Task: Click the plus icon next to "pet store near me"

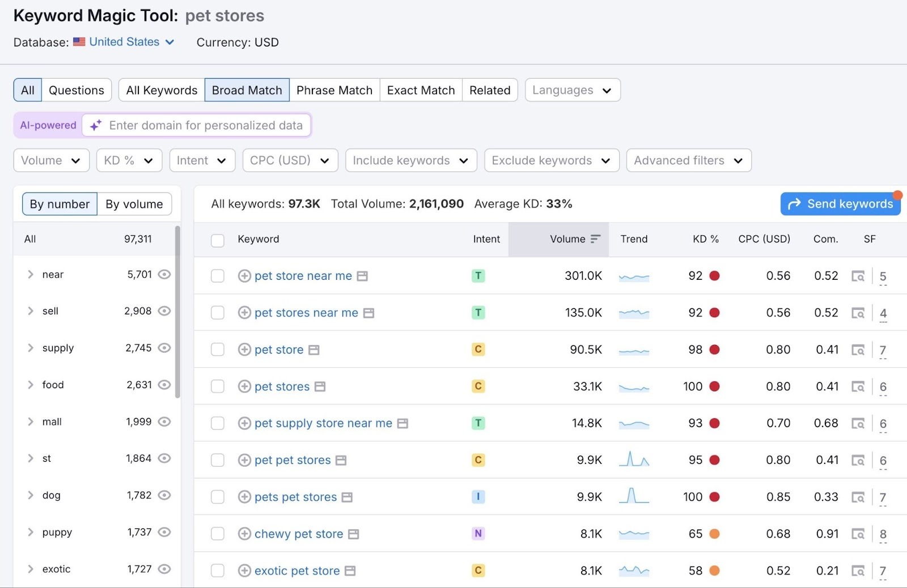Action: pyautogui.click(x=244, y=276)
